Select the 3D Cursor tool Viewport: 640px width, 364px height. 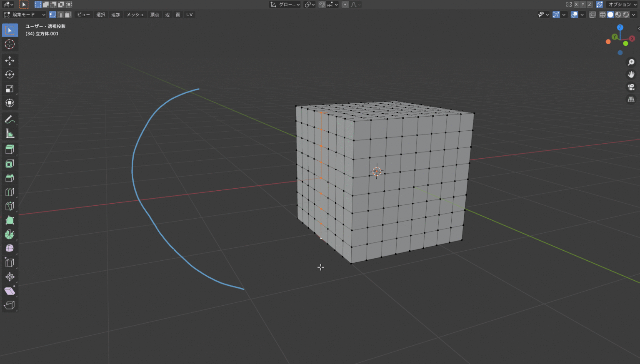point(10,44)
